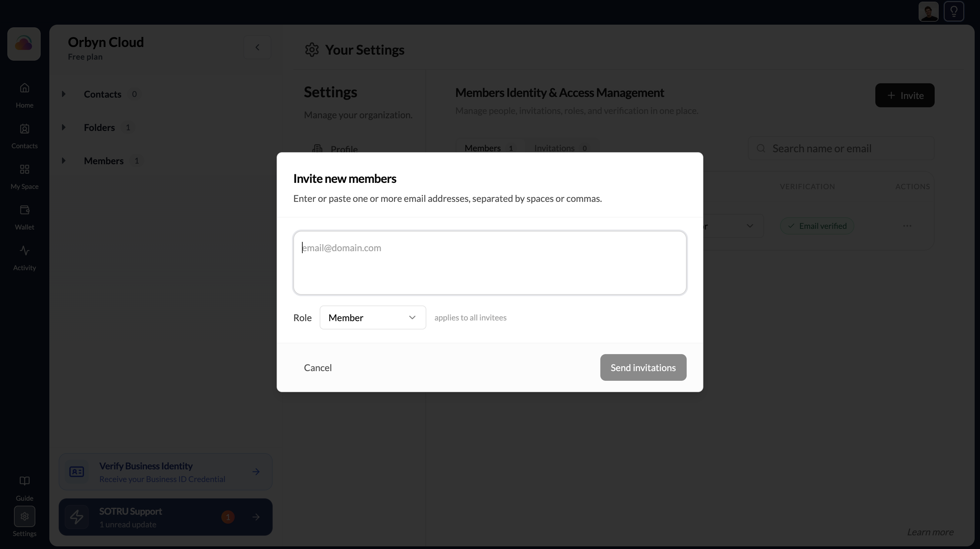The image size is (980, 549).
Task: Click the ACTIONS column header
Action: tap(912, 187)
